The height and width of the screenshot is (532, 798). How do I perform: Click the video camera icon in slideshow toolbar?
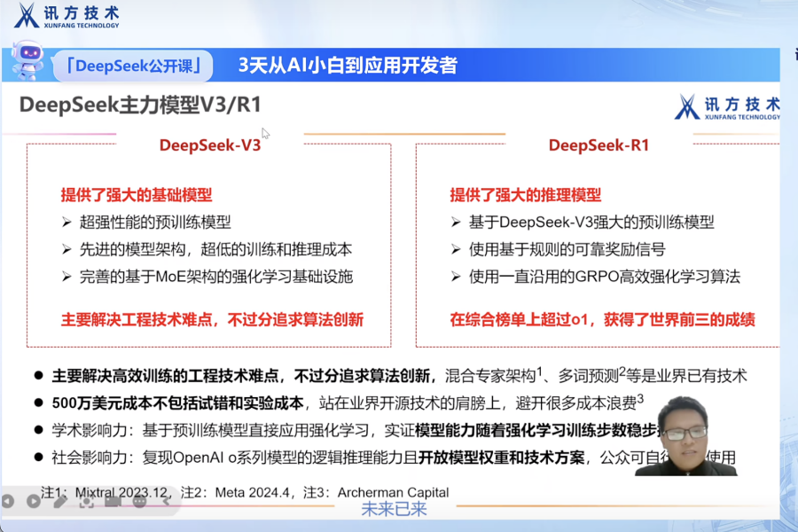113,501
